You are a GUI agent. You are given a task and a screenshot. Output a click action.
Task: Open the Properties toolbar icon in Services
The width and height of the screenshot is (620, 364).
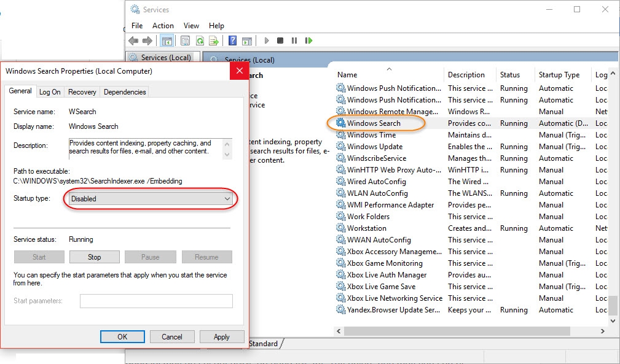(185, 41)
